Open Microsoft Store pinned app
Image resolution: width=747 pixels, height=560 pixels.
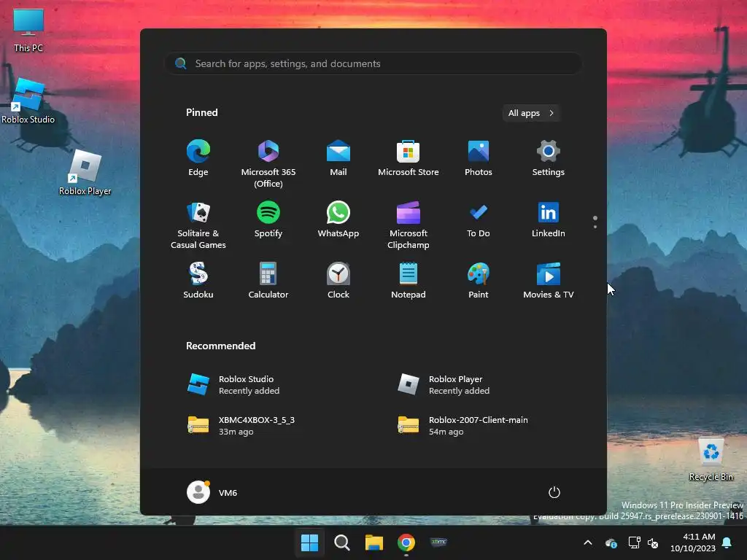click(409, 158)
